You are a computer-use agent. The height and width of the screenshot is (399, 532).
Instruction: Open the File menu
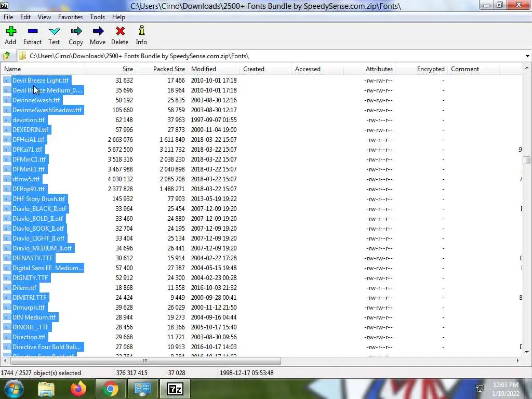pyautogui.click(x=8, y=17)
